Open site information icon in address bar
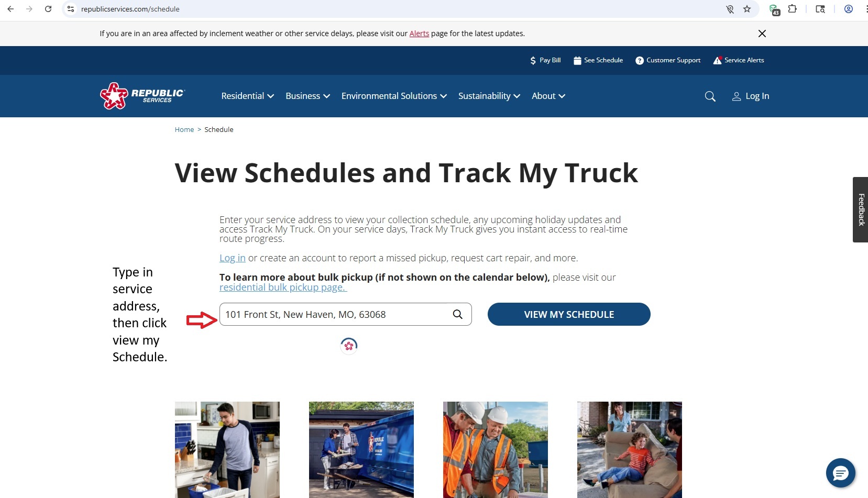 [x=71, y=9]
